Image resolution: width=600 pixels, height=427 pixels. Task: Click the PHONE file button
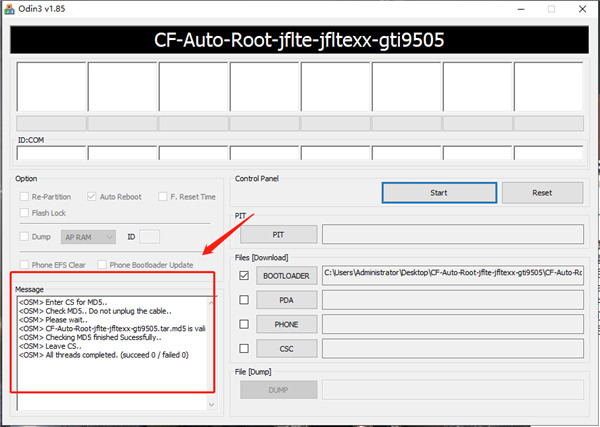[x=287, y=324]
